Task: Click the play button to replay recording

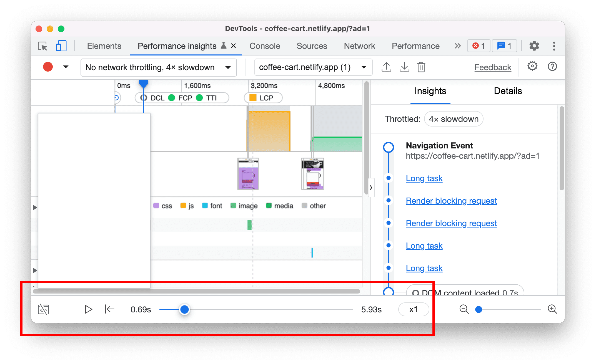Action: [x=88, y=309]
